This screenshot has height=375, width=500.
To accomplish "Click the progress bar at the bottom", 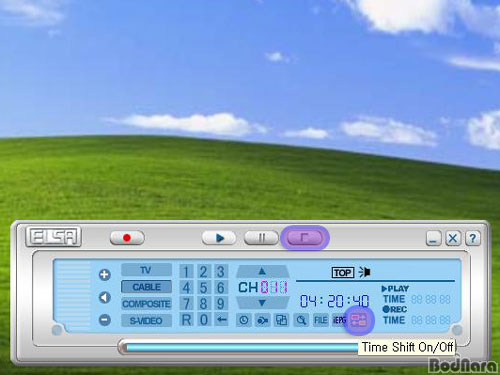I will pos(241,348).
